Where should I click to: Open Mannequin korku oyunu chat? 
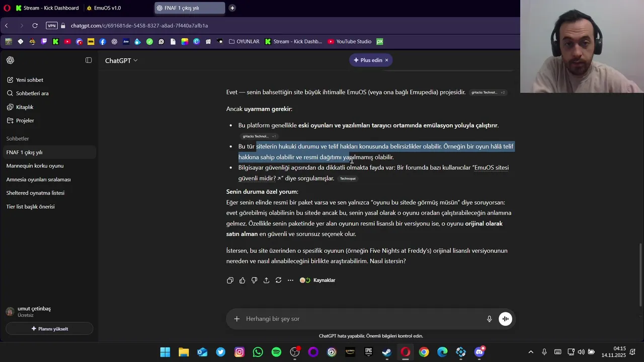pyautogui.click(x=49, y=166)
